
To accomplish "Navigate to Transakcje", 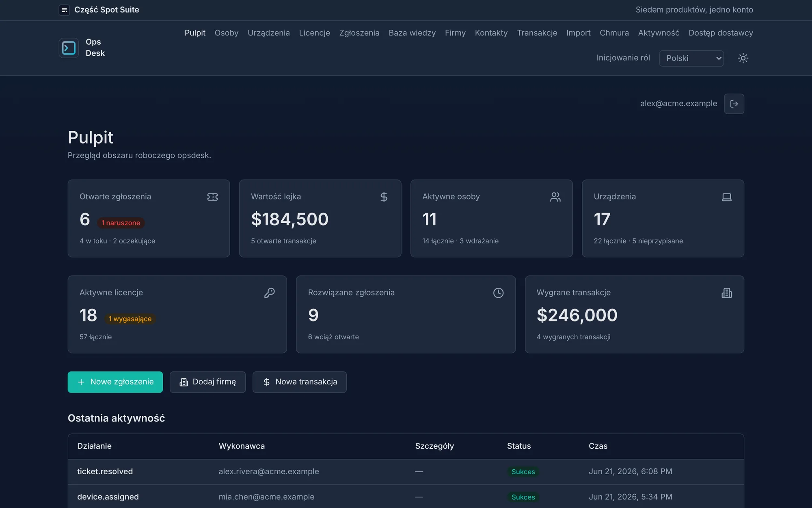I will tap(537, 33).
